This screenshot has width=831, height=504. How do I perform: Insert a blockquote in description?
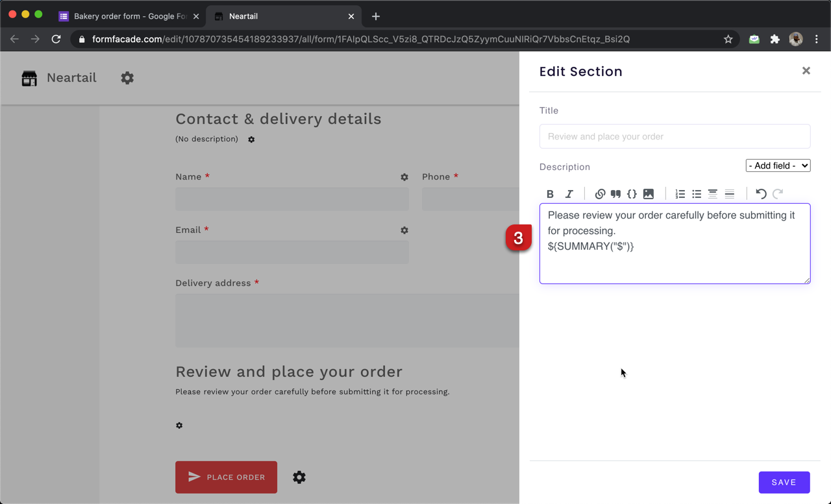(615, 194)
